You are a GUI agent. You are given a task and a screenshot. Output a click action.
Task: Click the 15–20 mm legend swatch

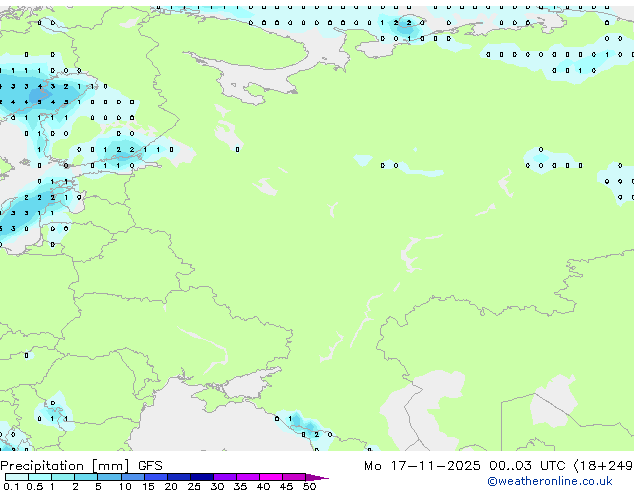[x=155, y=477]
